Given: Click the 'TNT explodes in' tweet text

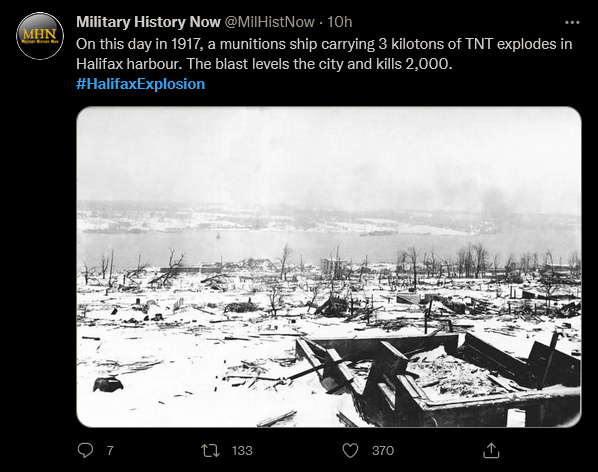Looking at the screenshot, I should point(519,44).
